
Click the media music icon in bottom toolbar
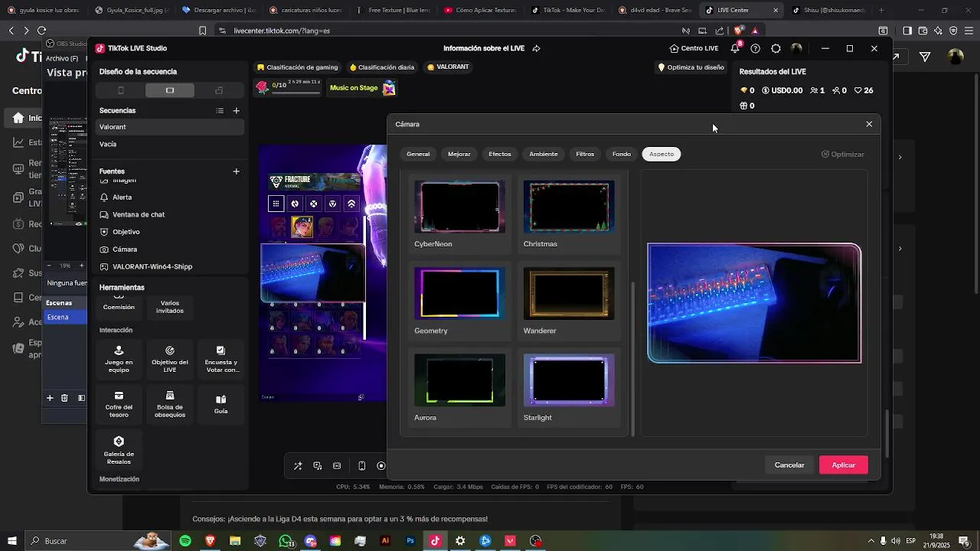tap(318, 466)
